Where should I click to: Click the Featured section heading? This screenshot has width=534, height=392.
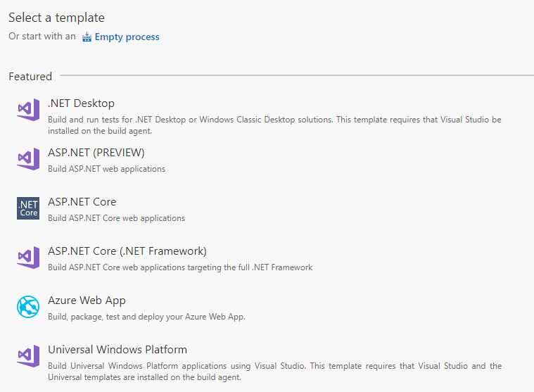[30, 76]
